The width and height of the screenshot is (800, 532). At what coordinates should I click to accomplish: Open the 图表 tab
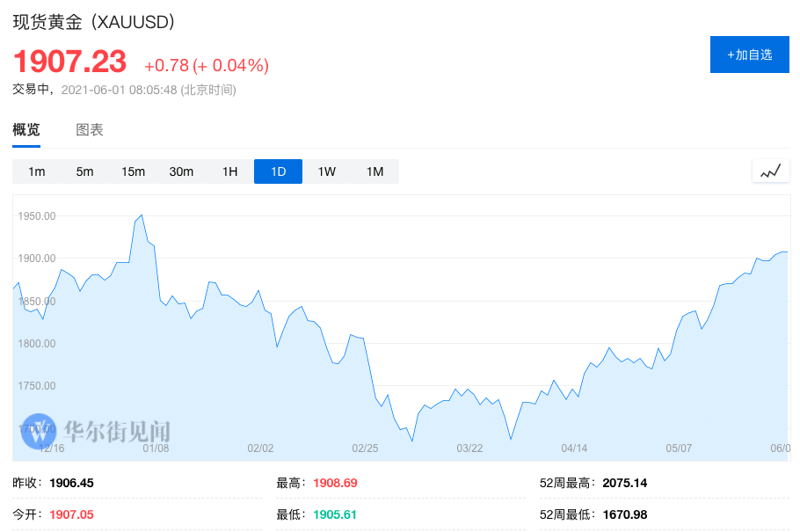pyautogui.click(x=90, y=130)
